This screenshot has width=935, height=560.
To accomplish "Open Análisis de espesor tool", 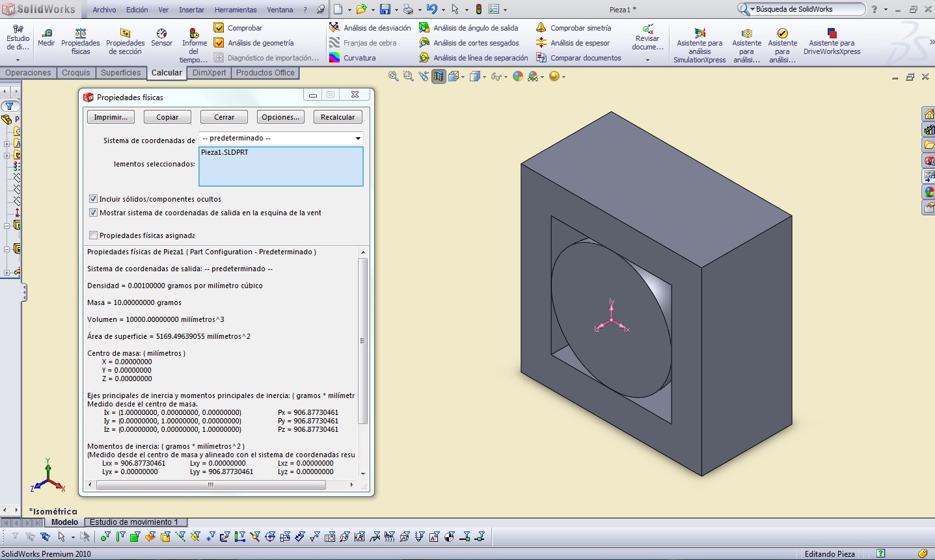I will tap(573, 43).
